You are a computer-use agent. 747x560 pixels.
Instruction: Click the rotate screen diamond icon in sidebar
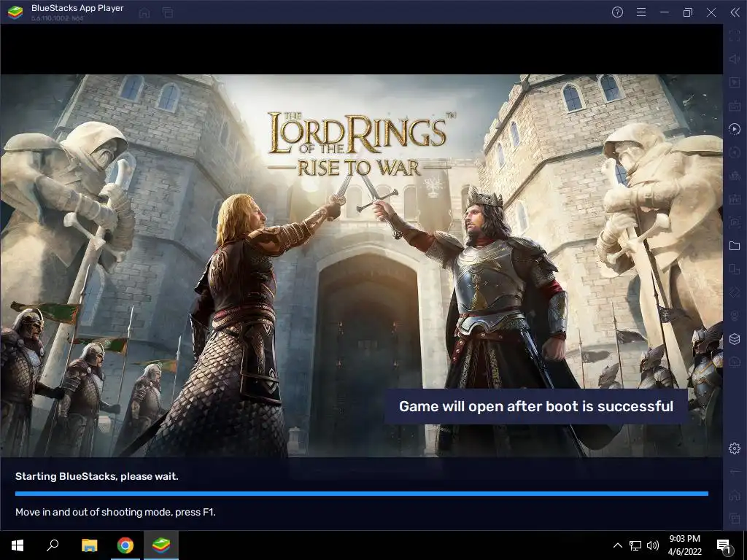point(735,292)
